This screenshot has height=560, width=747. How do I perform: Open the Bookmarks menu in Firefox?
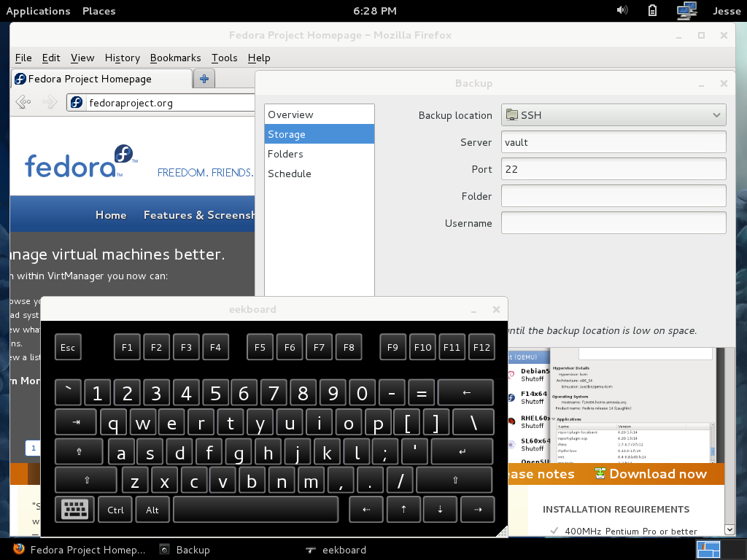point(175,58)
